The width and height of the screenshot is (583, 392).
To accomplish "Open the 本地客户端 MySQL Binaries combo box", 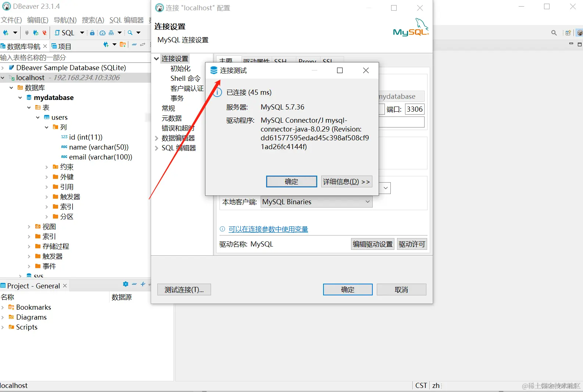I will [x=316, y=202].
